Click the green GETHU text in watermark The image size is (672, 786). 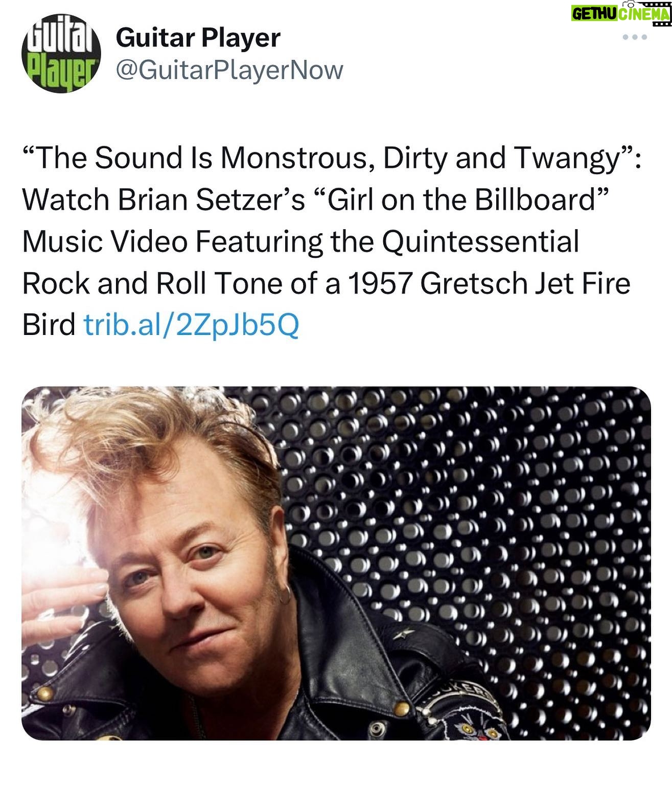[x=594, y=14]
